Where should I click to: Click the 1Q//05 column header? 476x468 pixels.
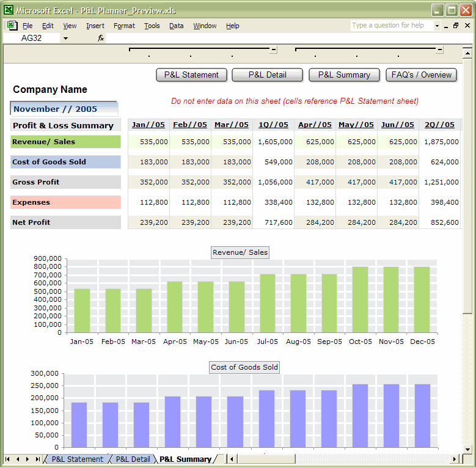pyautogui.click(x=273, y=125)
